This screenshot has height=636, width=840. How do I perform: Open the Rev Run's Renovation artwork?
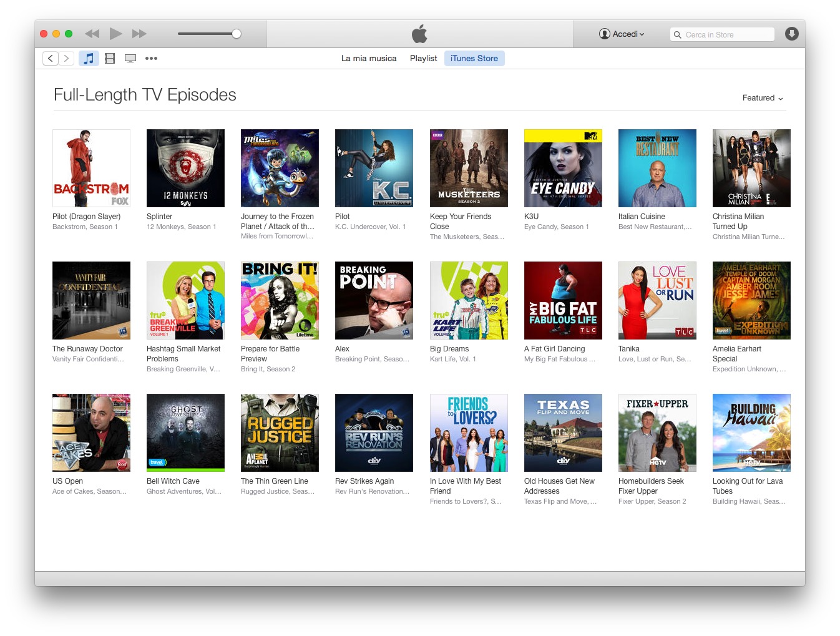pos(374,433)
